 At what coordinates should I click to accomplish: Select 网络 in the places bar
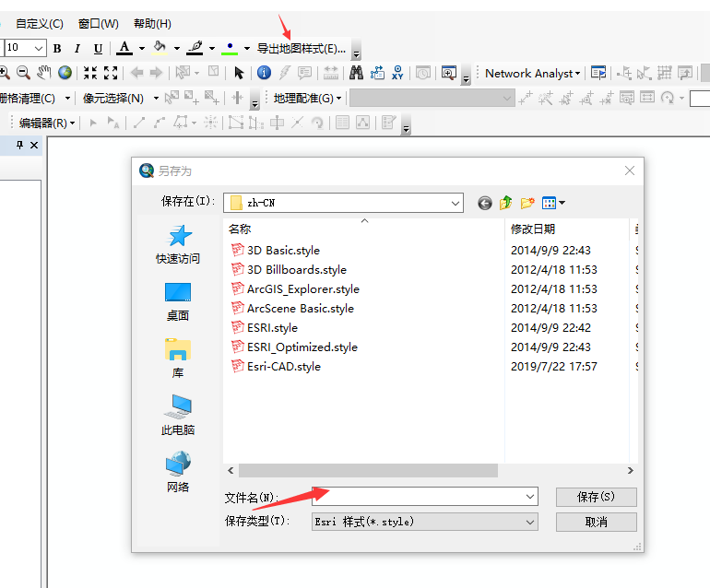coord(178,472)
